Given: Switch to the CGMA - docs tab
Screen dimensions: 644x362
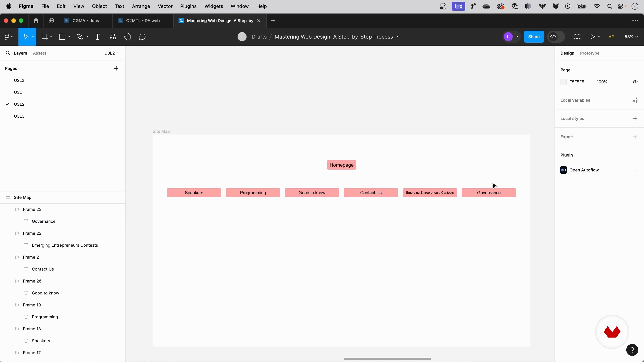Looking at the screenshot, I should [x=86, y=21].
